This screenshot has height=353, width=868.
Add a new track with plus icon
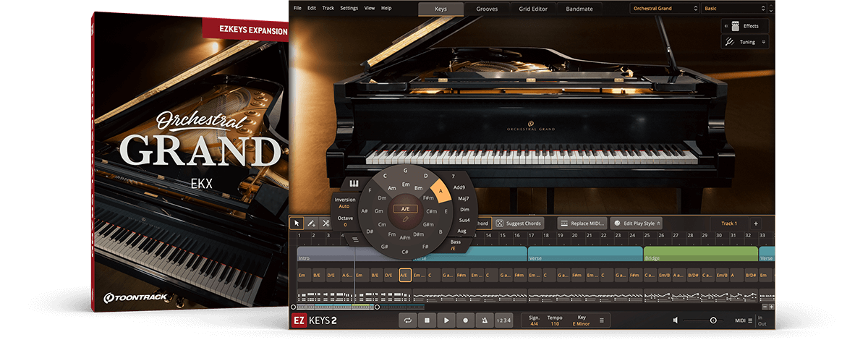coord(755,224)
